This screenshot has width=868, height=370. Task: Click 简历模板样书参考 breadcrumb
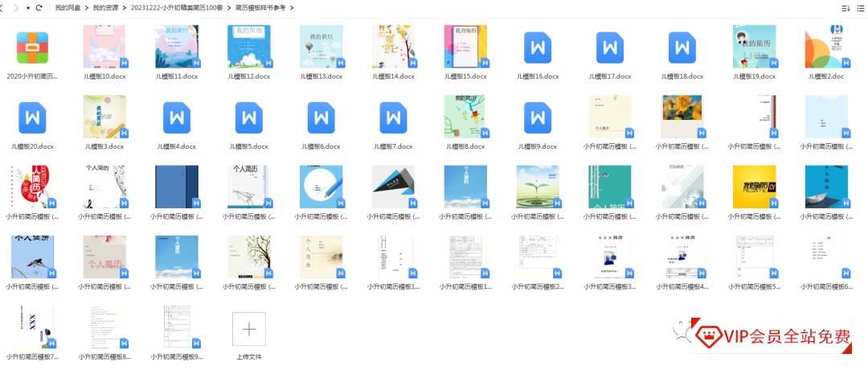coord(260,8)
